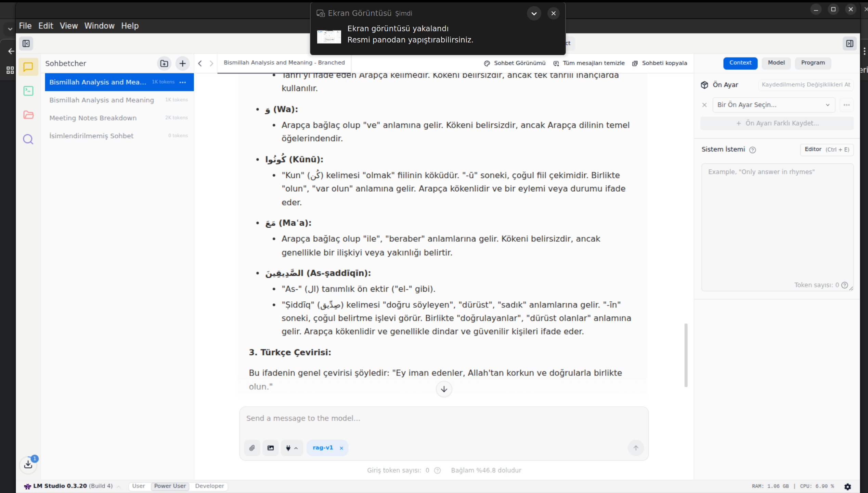The height and width of the screenshot is (493, 868).
Task: Click the system prompt text field
Action: [x=777, y=223]
